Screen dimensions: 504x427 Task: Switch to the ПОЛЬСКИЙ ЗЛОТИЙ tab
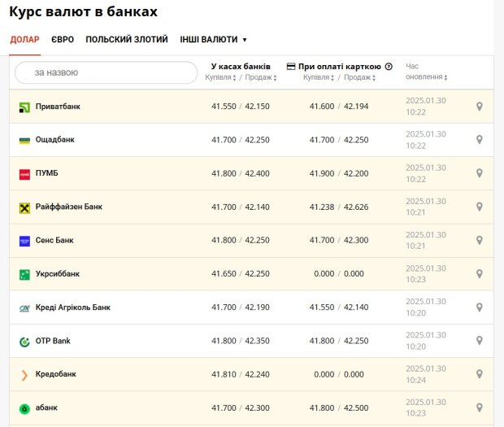(127, 40)
